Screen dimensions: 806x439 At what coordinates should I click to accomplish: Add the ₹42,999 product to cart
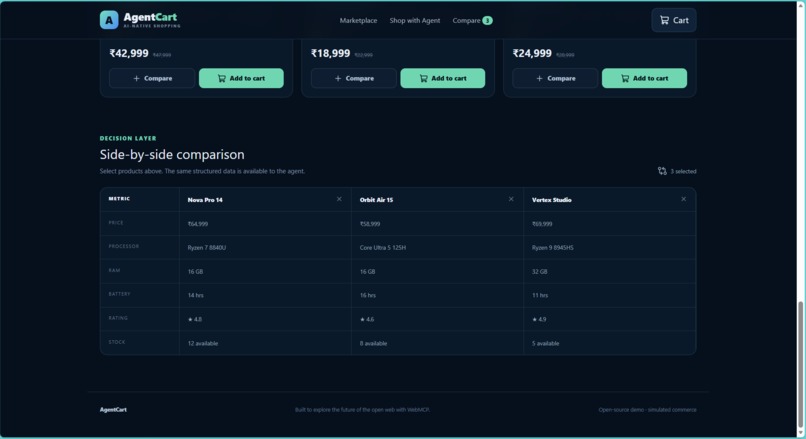coord(241,78)
